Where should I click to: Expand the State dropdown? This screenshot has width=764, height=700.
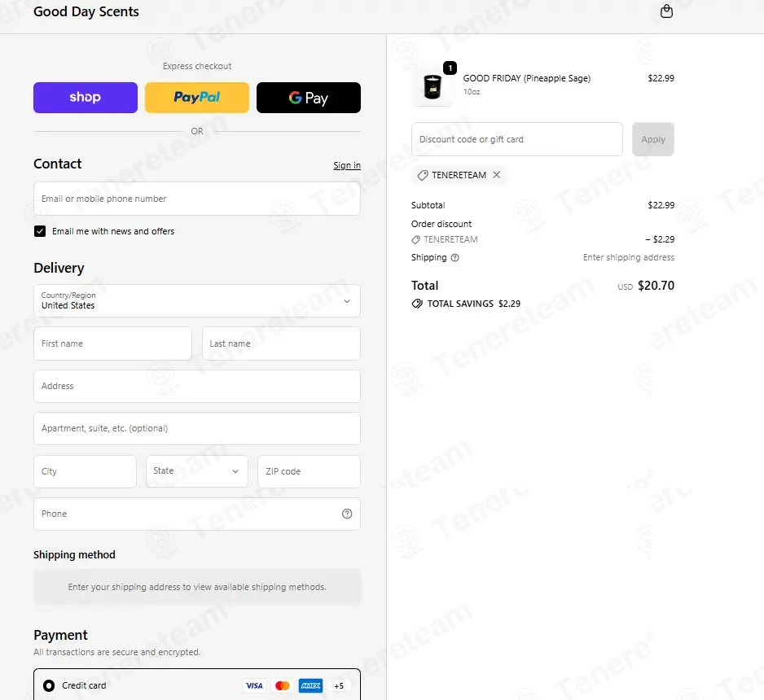pyautogui.click(x=197, y=471)
